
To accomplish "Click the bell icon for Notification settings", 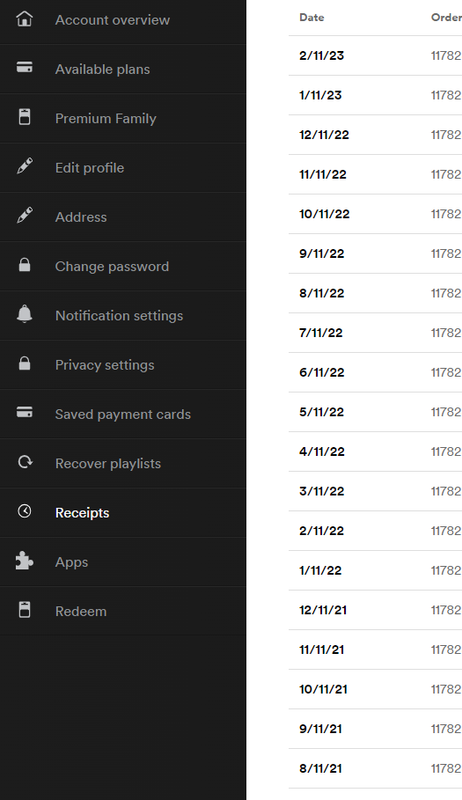I will (x=24, y=314).
